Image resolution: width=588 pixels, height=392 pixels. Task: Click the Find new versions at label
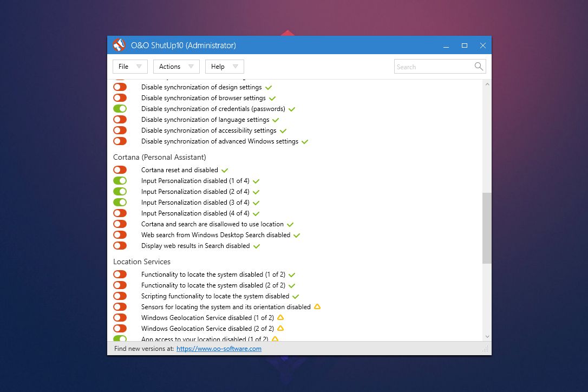(x=144, y=349)
